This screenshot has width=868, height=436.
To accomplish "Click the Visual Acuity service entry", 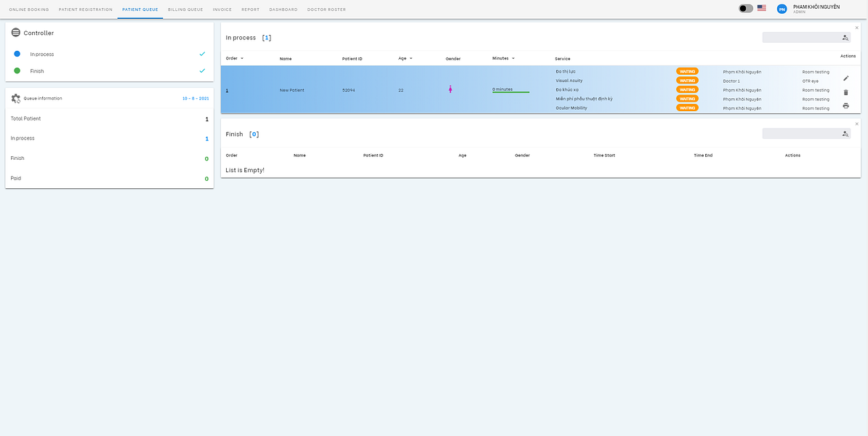I will pos(569,81).
